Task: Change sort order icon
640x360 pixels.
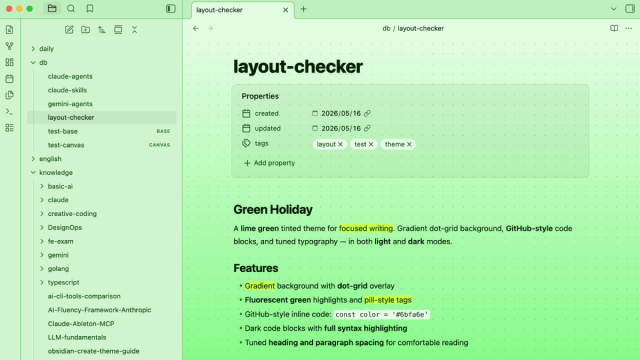Action: tap(102, 29)
